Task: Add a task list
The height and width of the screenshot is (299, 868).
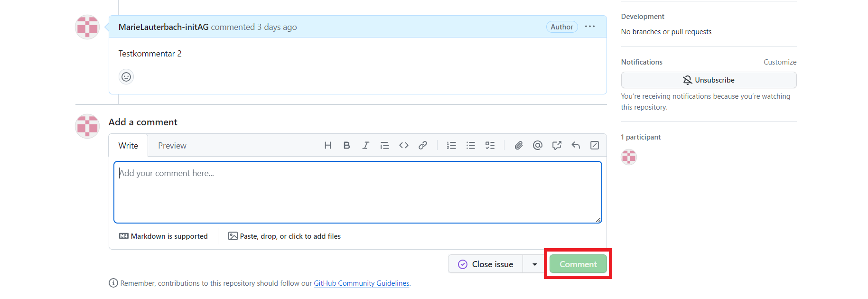Action: point(490,145)
